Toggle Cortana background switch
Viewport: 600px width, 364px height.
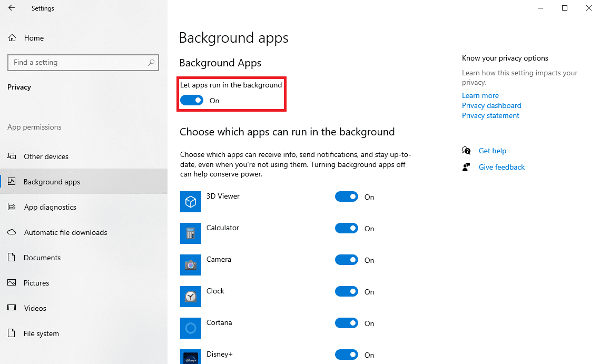[x=347, y=323]
